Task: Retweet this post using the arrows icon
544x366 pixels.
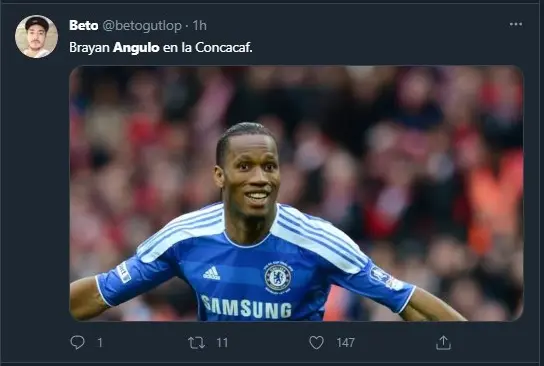Action: pos(196,342)
